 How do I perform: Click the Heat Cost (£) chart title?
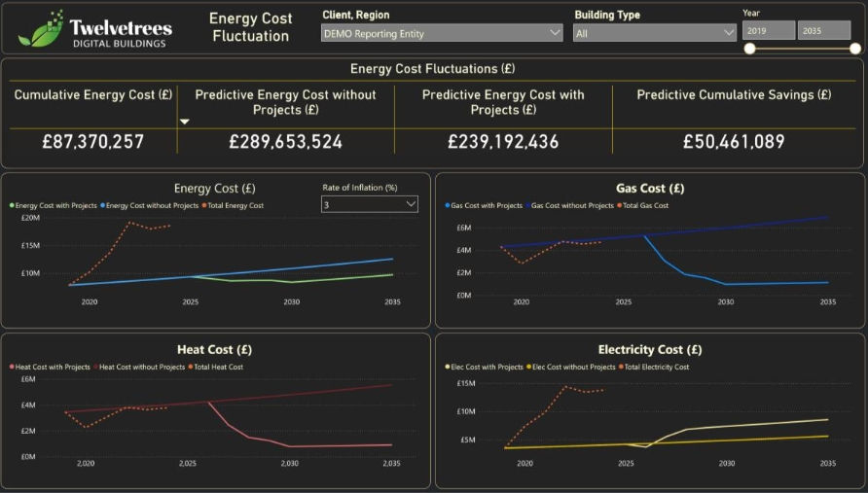[x=215, y=350]
